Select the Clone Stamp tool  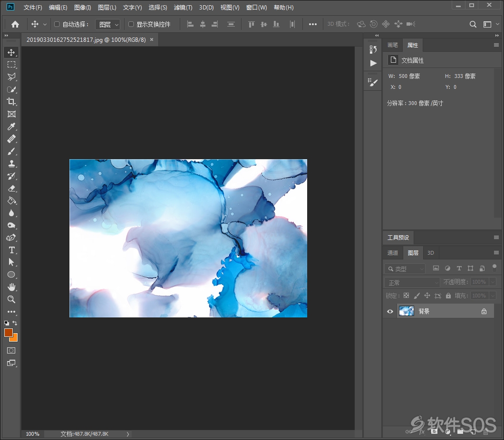[x=11, y=163]
